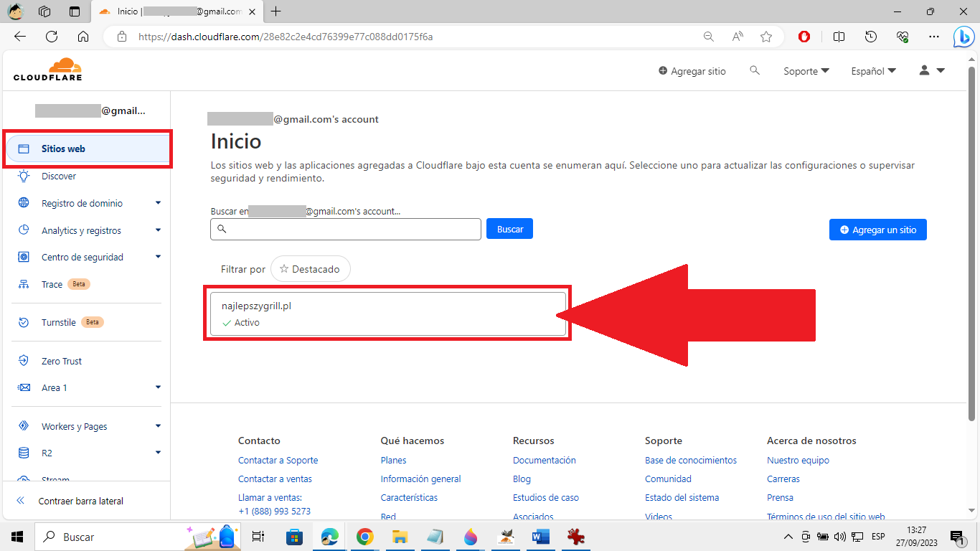Click the Analytics y registros clock icon
This screenshot has width=980, height=551.
[24, 230]
